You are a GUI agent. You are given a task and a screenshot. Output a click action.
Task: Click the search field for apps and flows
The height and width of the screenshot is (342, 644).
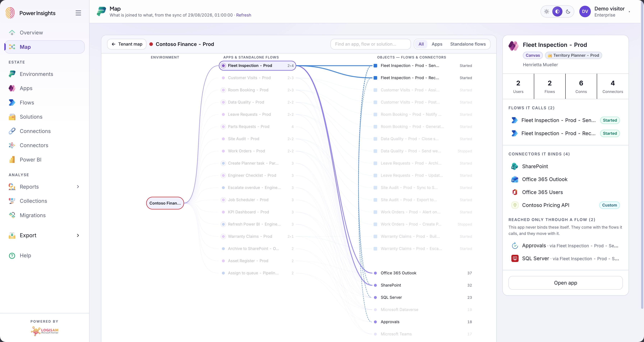coord(370,44)
